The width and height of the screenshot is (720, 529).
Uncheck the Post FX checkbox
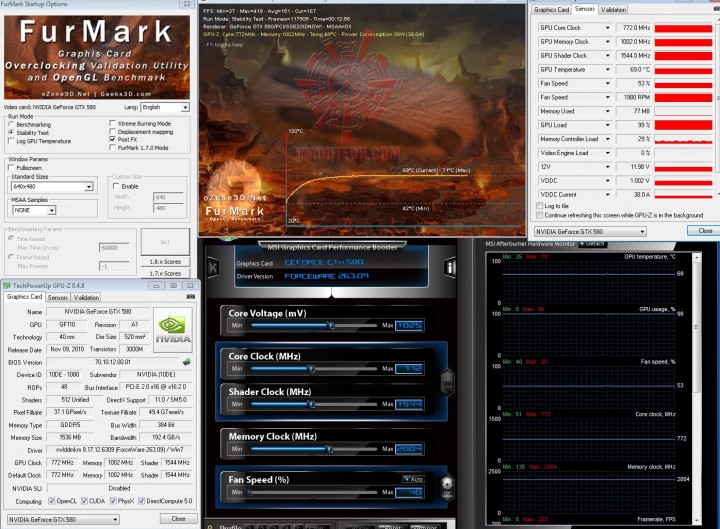click(112, 139)
